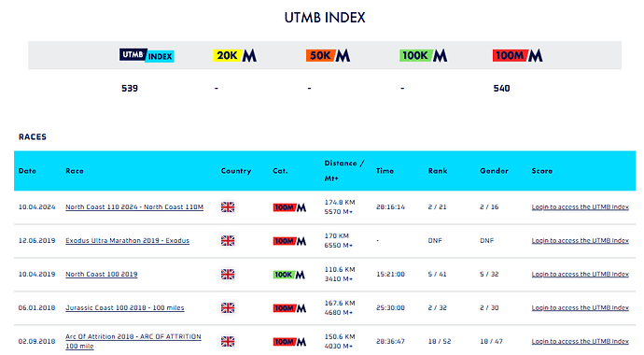Open North Coast 100 2019 race link

coord(102,274)
